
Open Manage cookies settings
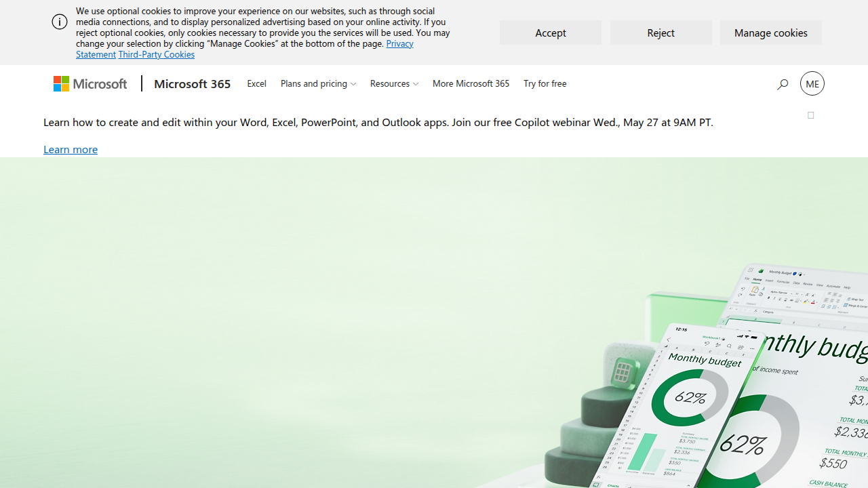click(770, 33)
